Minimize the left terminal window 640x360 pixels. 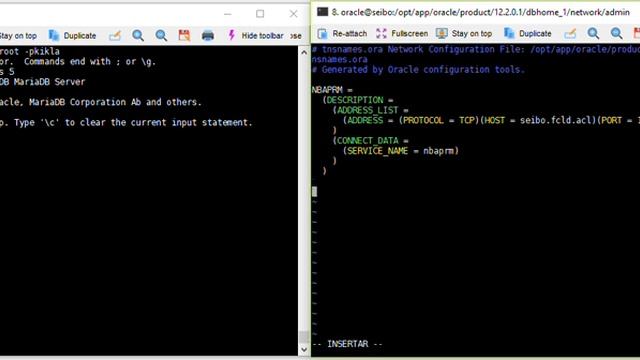click(x=228, y=14)
